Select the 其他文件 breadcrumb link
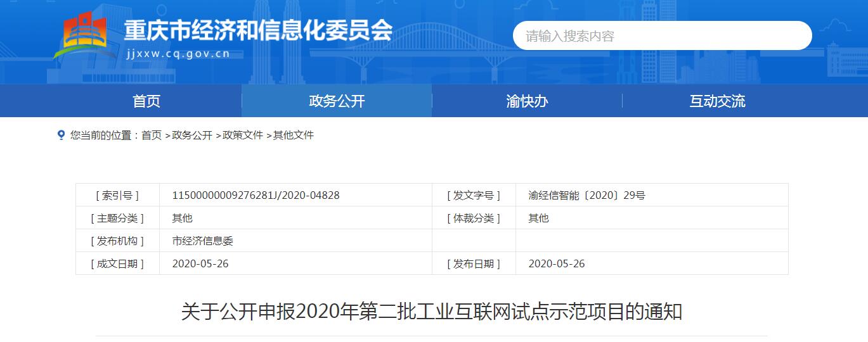 pyautogui.click(x=293, y=136)
